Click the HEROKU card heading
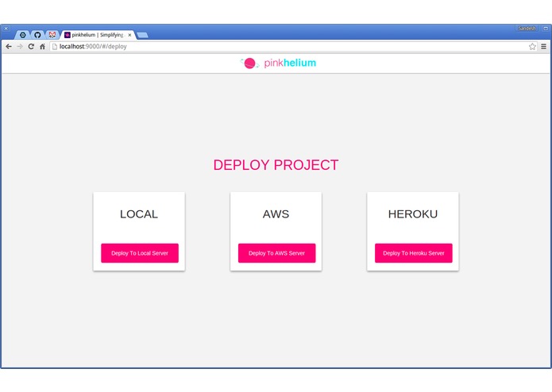The height and width of the screenshot is (392, 552). tap(413, 213)
